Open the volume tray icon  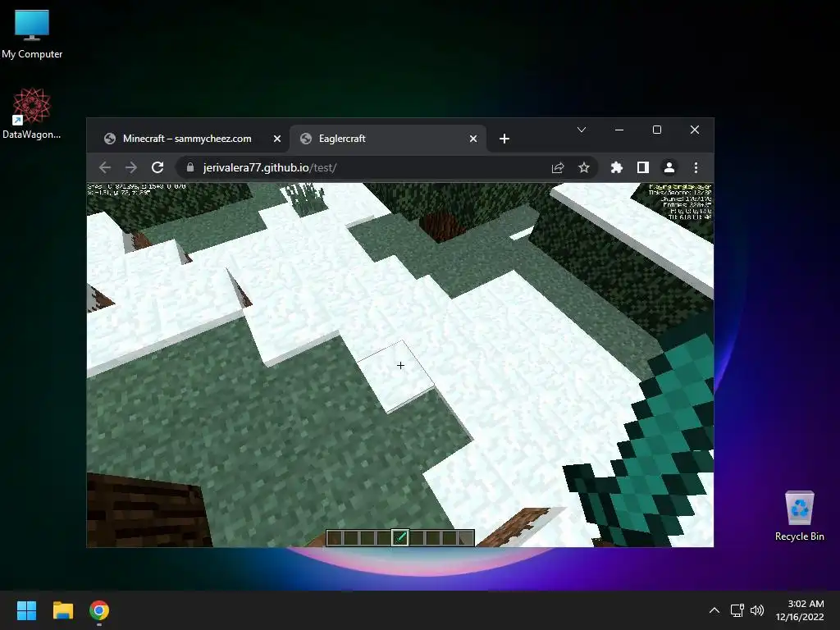(x=757, y=610)
